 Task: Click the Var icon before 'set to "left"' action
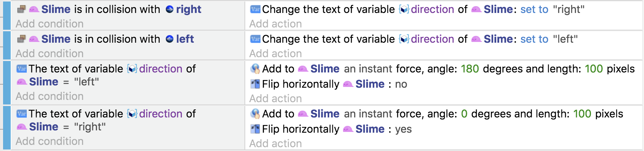[255, 39]
